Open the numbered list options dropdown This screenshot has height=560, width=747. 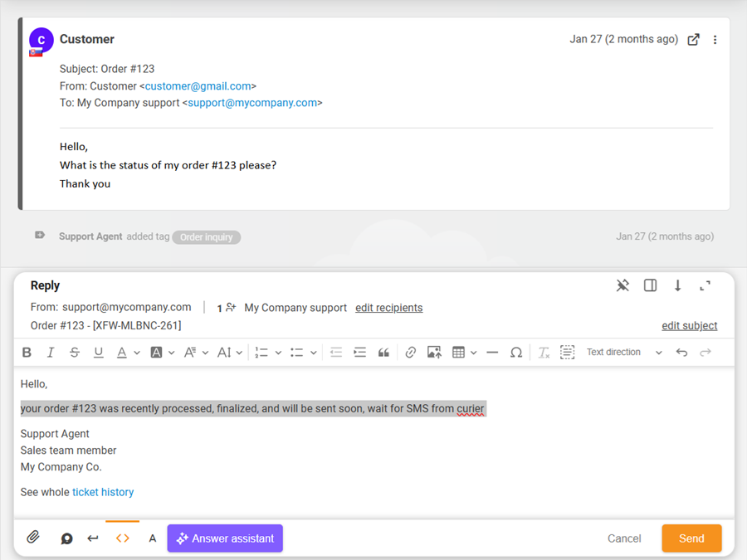pyautogui.click(x=278, y=353)
